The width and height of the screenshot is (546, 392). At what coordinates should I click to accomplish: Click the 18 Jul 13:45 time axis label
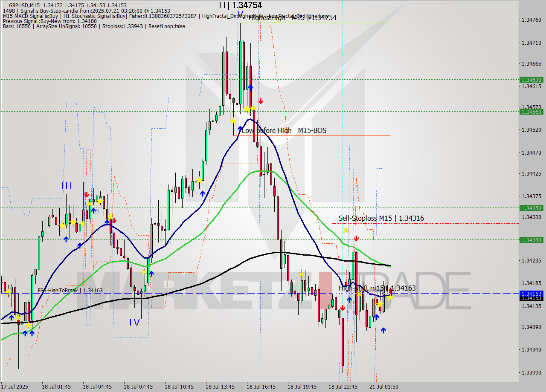tap(220, 387)
